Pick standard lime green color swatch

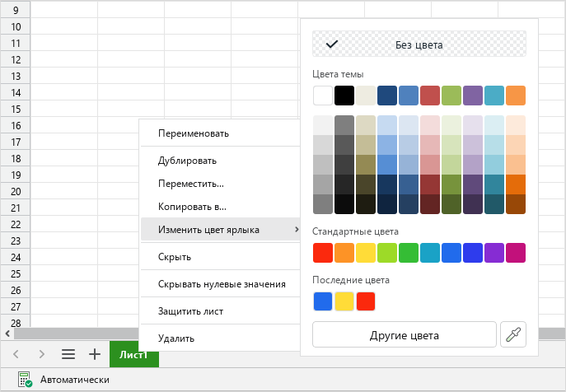pyautogui.click(x=387, y=253)
